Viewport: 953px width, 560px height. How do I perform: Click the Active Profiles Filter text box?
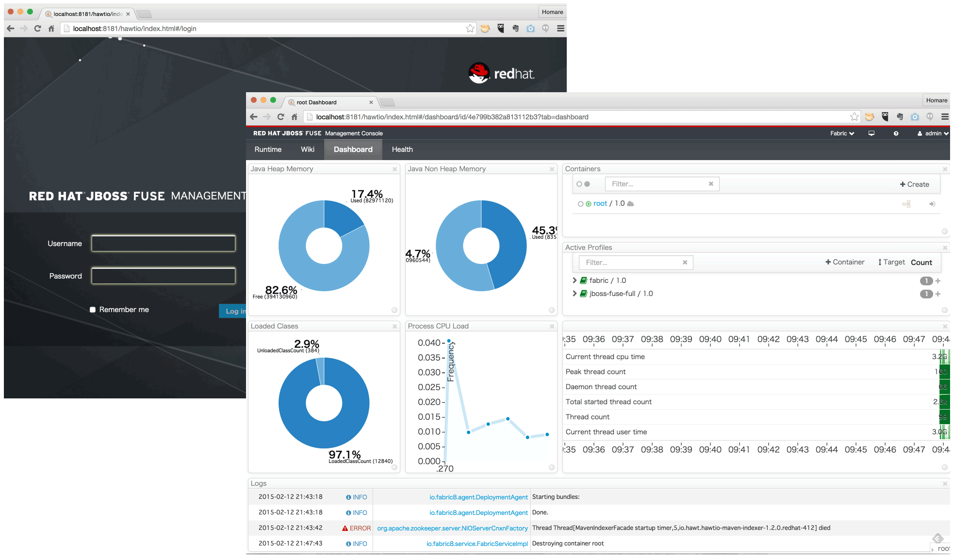[x=636, y=263]
